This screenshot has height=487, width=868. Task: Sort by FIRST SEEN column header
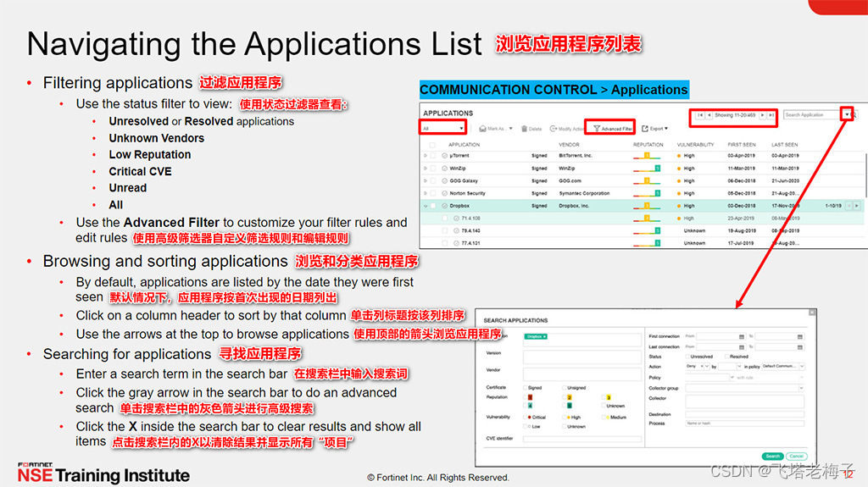coord(742,145)
